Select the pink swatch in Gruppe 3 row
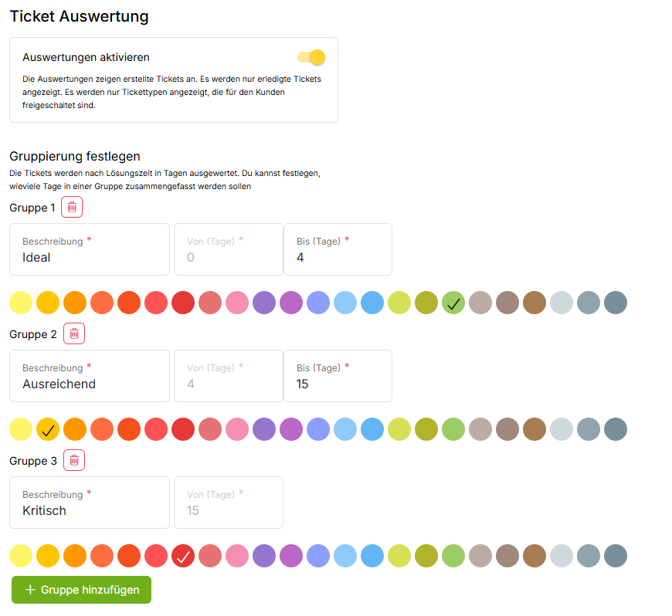This screenshot has height=616, width=672. point(237,556)
